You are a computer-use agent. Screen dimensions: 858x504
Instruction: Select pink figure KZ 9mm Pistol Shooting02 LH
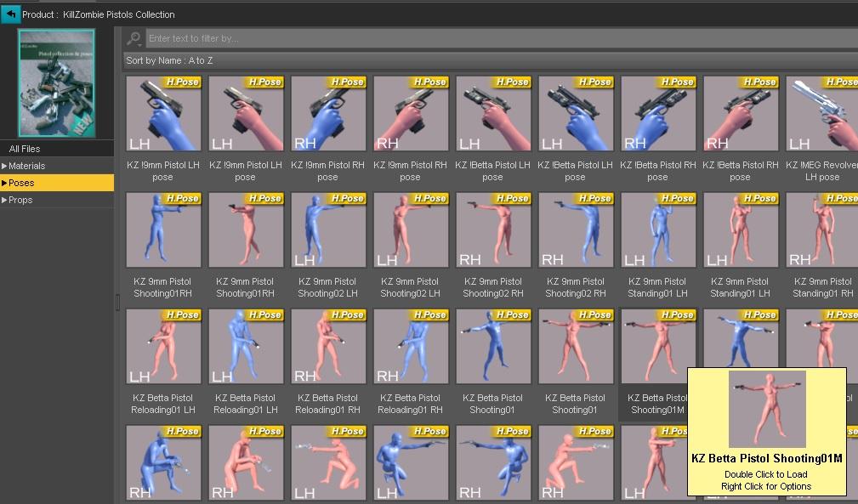(x=411, y=229)
